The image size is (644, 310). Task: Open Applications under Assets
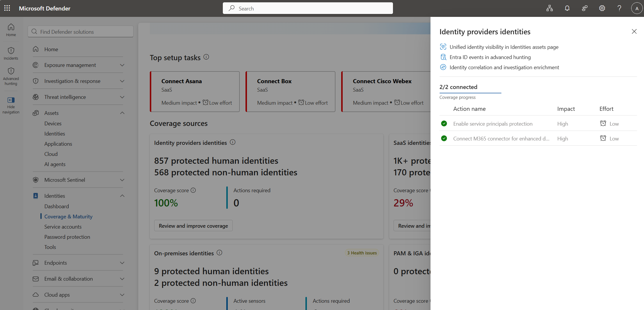coord(58,144)
